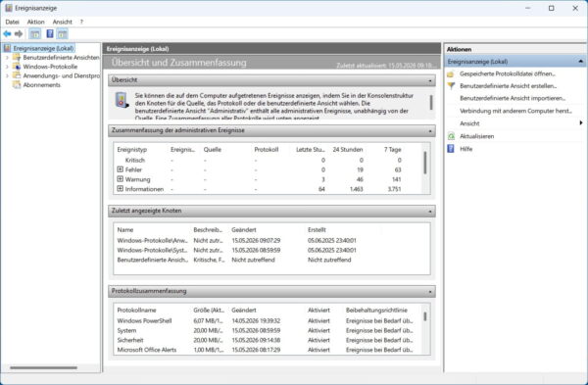Expand the Warnung event type row
The image size is (588, 385).
pos(120,179)
